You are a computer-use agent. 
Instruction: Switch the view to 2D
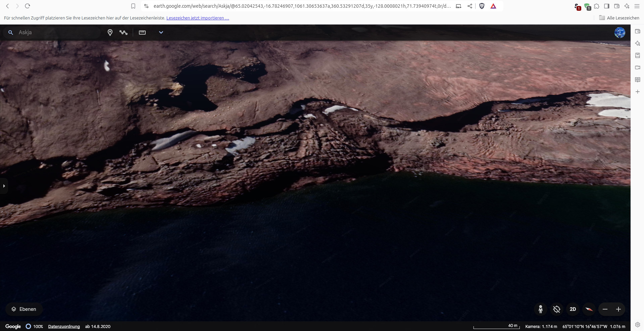pyautogui.click(x=573, y=309)
